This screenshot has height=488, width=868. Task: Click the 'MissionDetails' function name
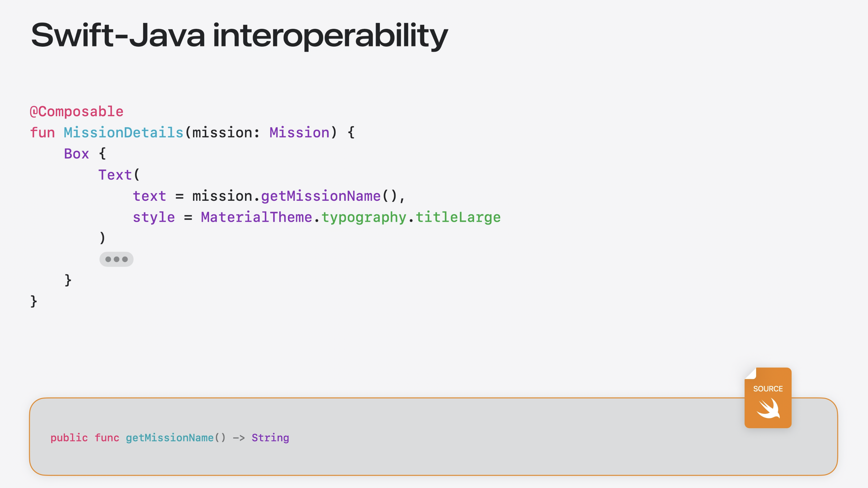pyautogui.click(x=123, y=133)
